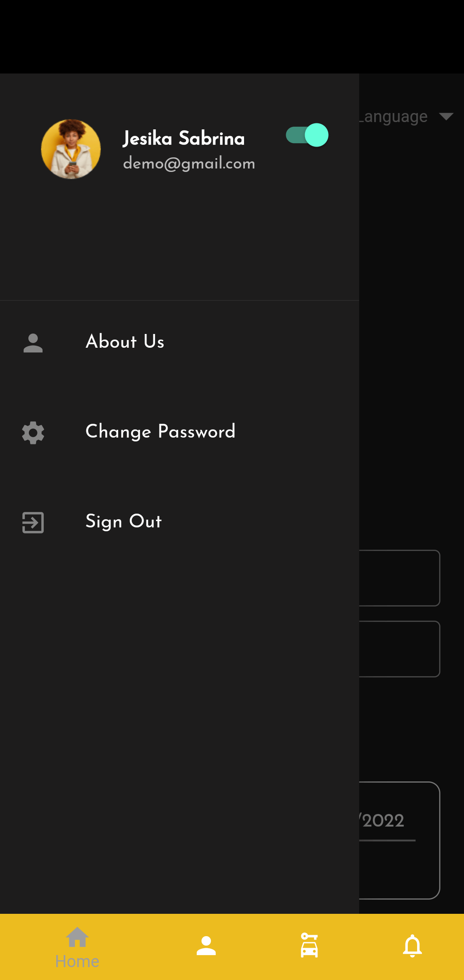This screenshot has width=464, height=980.
Task: Click the date field ending in 2022
Action: coord(387,821)
